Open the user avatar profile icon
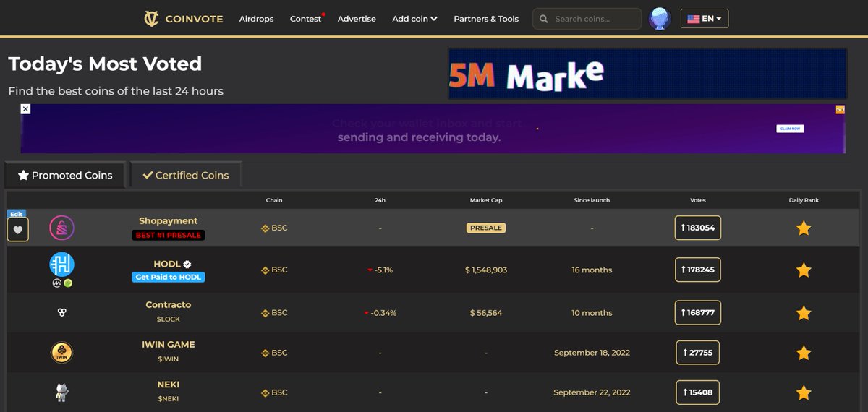The width and height of the screenshot is (868, 412). [659, 19]
